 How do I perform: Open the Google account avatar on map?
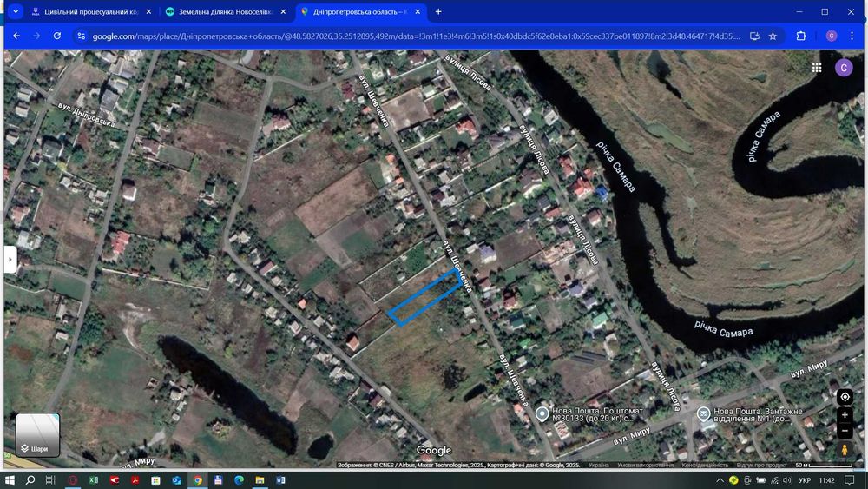(844, 68)
